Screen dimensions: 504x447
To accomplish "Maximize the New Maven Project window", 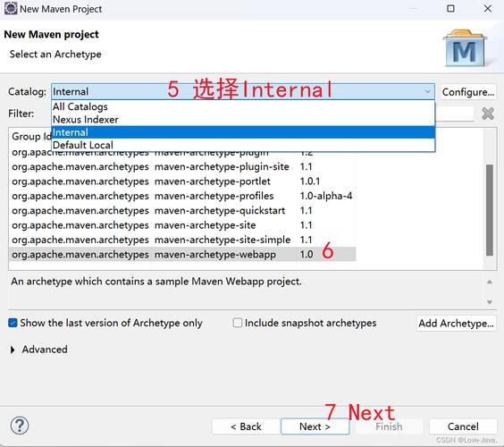I will tap(450, 9).
